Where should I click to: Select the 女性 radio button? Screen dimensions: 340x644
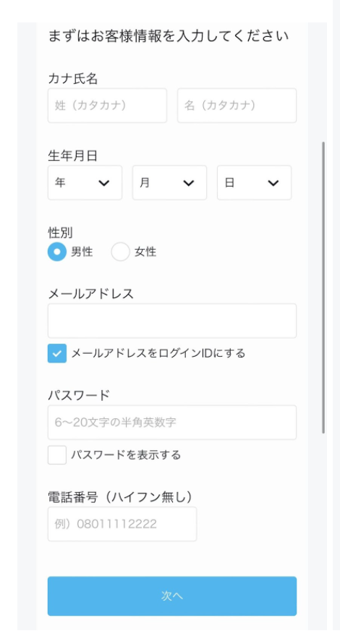120,252
